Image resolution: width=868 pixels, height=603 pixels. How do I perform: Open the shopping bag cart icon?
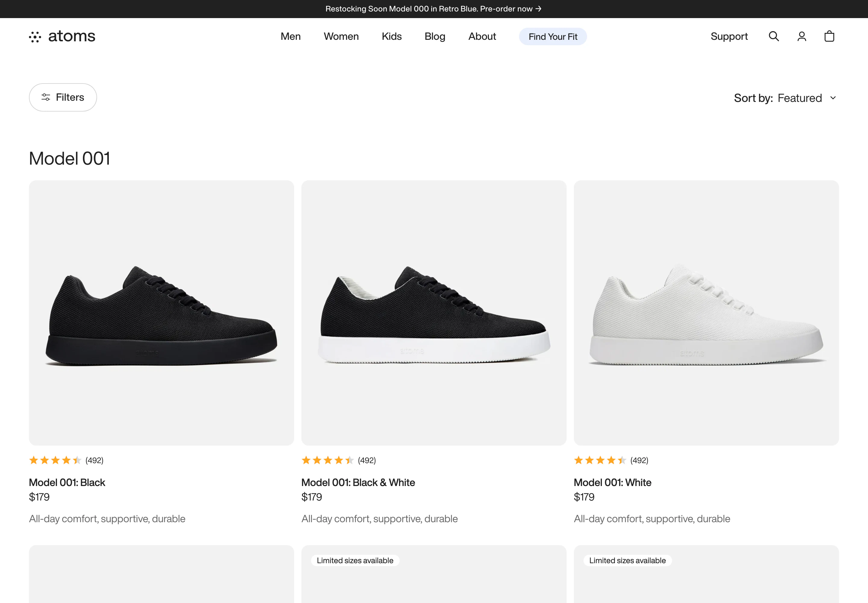click(x=829, y=36)
